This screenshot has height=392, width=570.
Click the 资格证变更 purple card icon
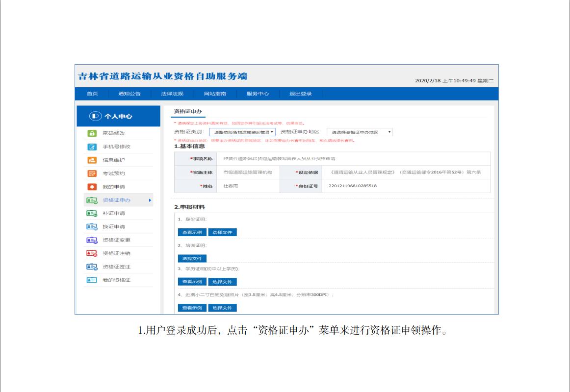[92, 240]
